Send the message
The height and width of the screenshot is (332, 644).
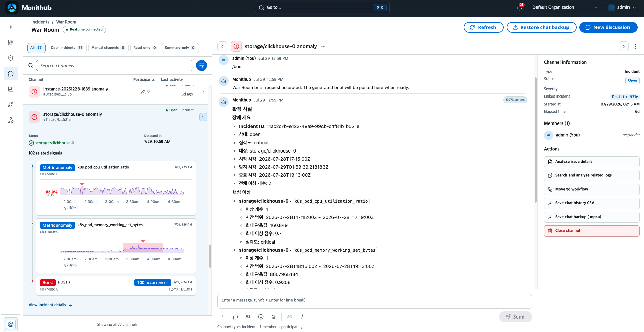tap(515, 317)
